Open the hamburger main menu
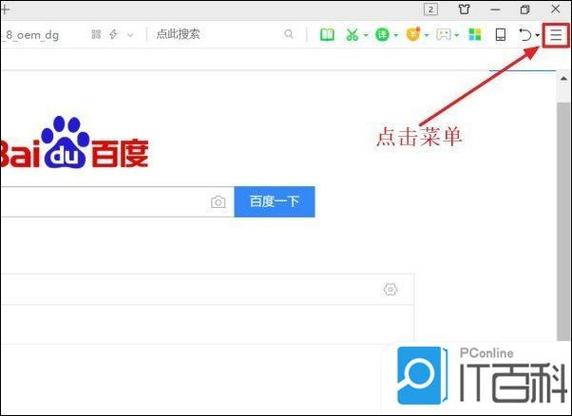The image size is (572, 416). coord(556,35)
